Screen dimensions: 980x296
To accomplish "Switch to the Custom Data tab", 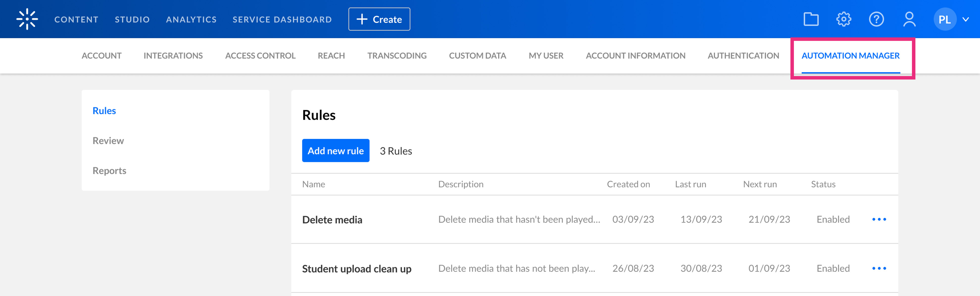I will [477, 56].
